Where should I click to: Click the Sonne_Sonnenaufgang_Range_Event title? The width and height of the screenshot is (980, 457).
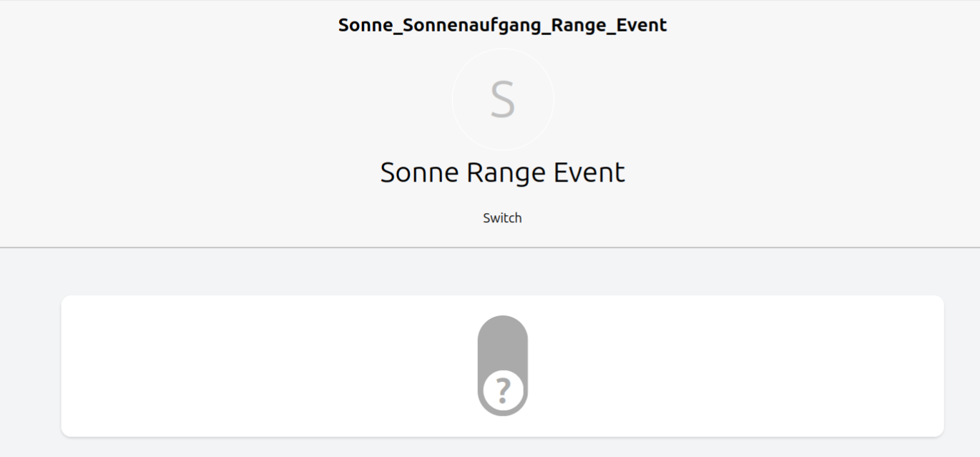(x=502, y=25)
